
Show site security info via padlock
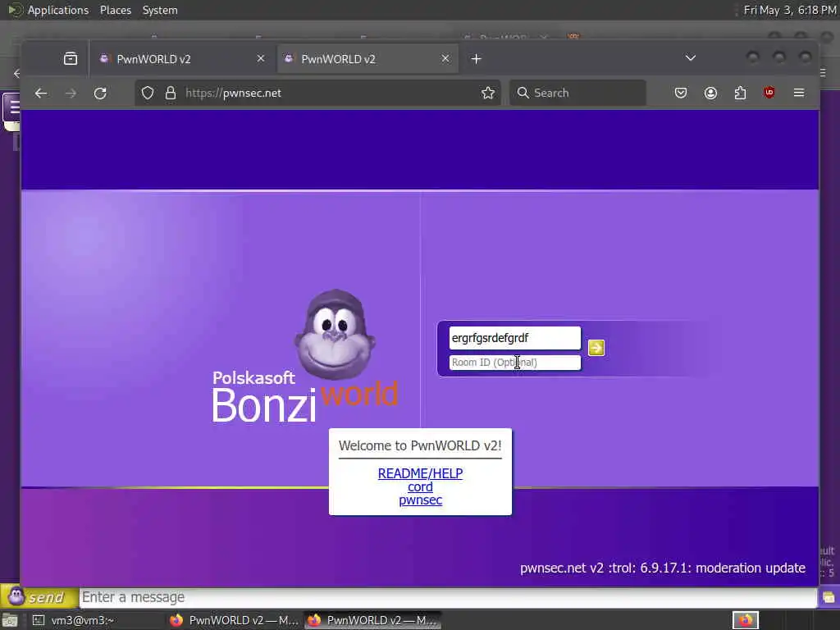(x=171, y=94)
